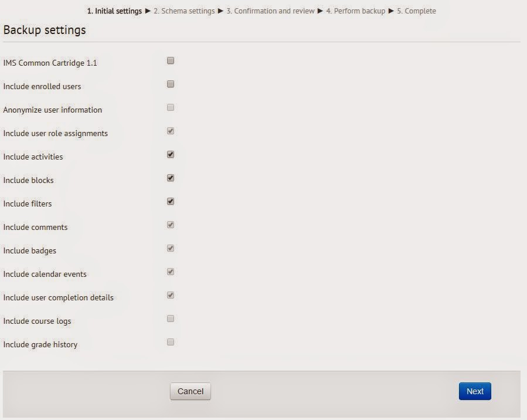This screenshot has width=527, height=420.
Task: Click Next to continue the backup
Action: [474, 391]
